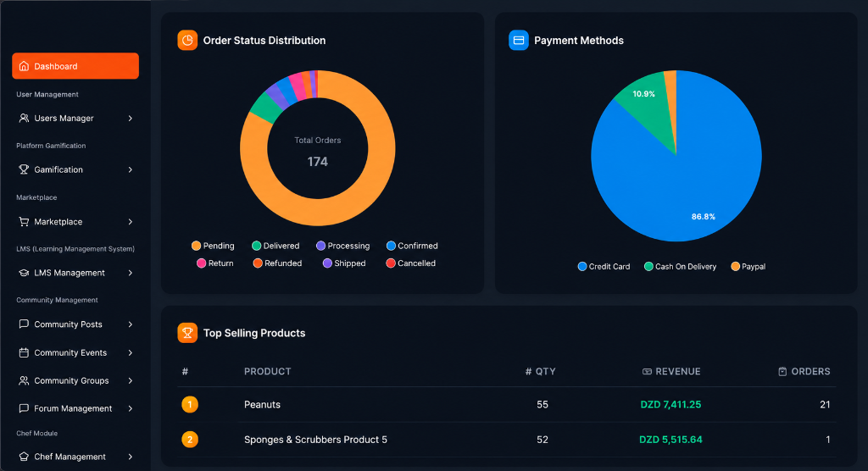Click the QTY column header
The height and width of the screenshot is (471, 868).
coord(540,371)
